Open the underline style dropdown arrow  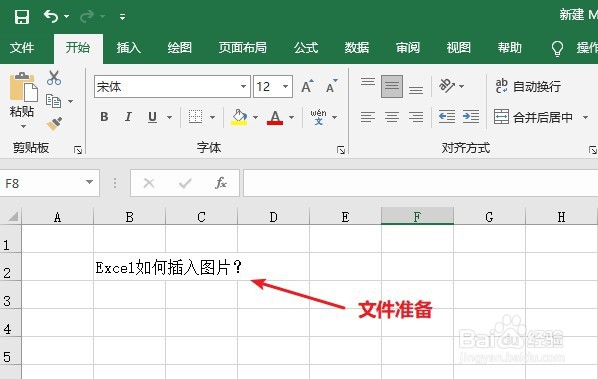(x=169, y=117)
